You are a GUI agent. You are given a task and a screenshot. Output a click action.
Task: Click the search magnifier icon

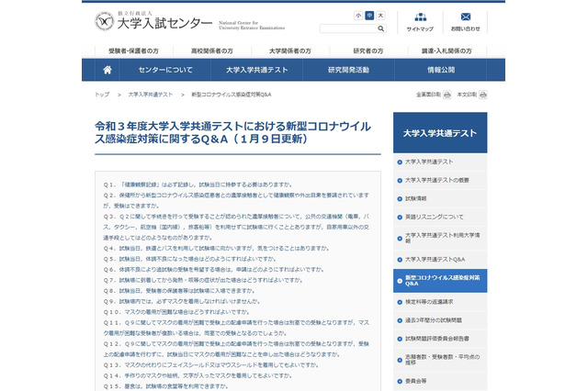(380, 28)
